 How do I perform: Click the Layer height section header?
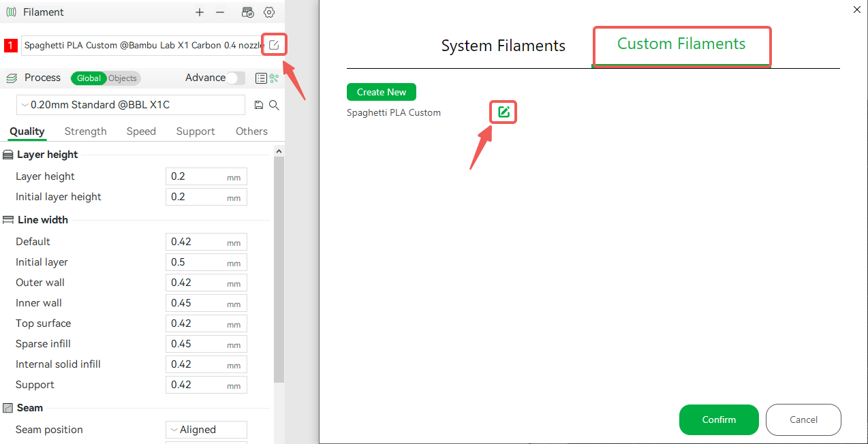(48, 155)
